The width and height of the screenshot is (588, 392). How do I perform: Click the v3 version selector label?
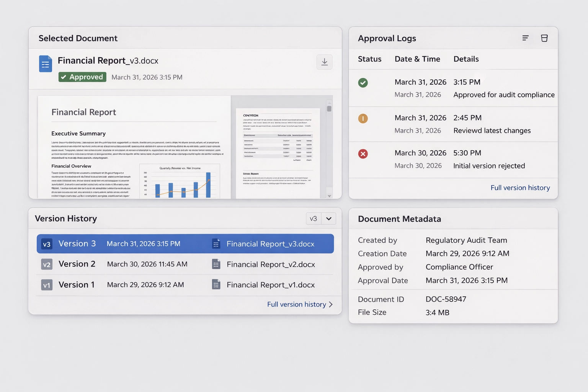314,219
